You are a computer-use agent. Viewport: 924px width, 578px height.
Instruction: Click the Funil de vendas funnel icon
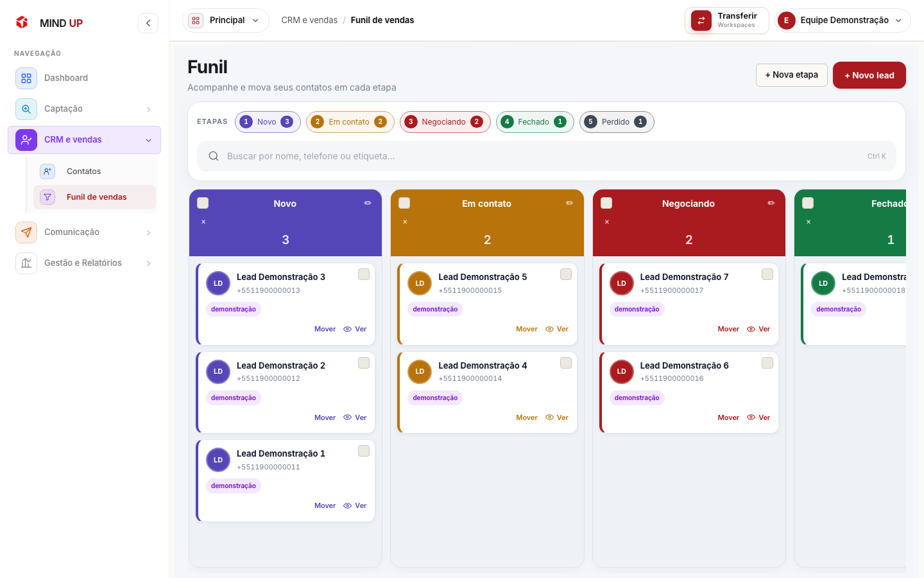point(47,197)
